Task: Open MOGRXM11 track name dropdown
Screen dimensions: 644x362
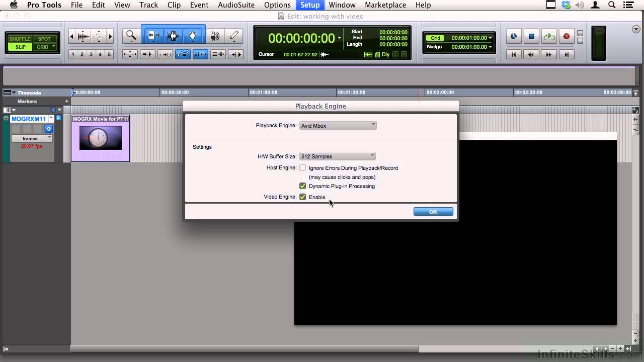Action: pyautogui.click(x=51, y=119)
